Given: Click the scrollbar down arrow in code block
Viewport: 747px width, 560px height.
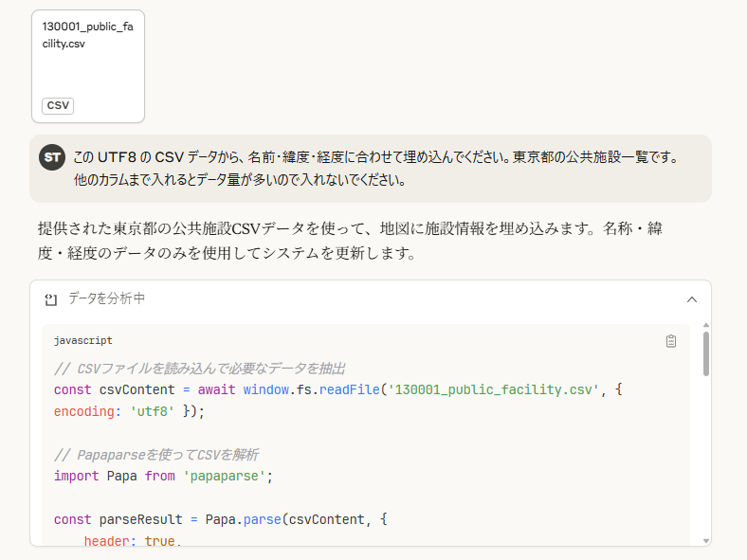Looking at the screenshot, I should click(x=705, y=540).
